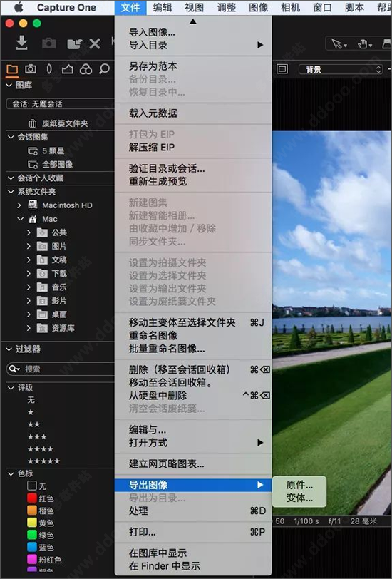Open the 编辑 menu in menu bar

[162, 7]
